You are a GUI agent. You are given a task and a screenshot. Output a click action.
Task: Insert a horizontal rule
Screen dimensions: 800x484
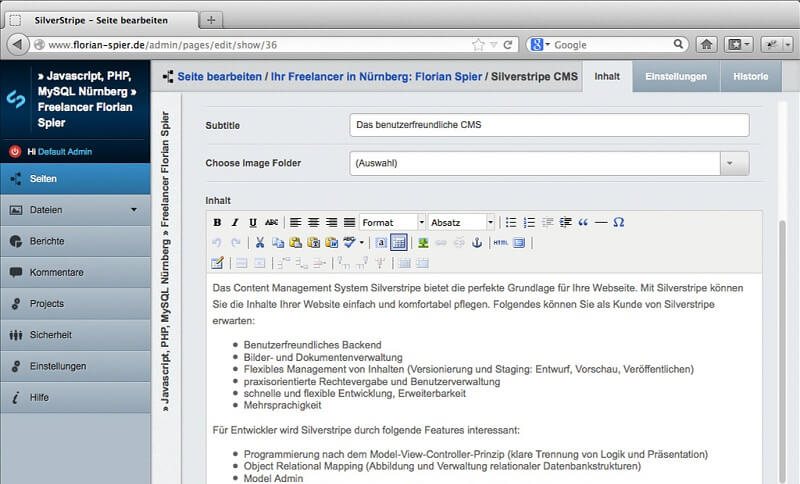601,222
